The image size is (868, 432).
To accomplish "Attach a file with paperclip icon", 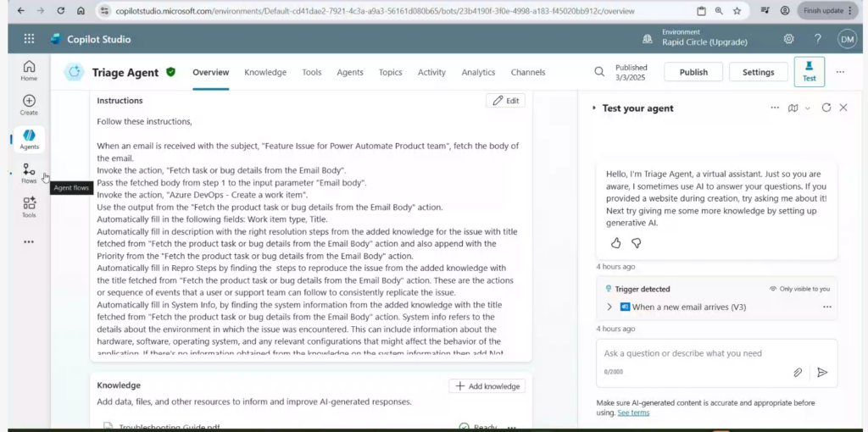I will pyautogui.click(x=798, y=372).
